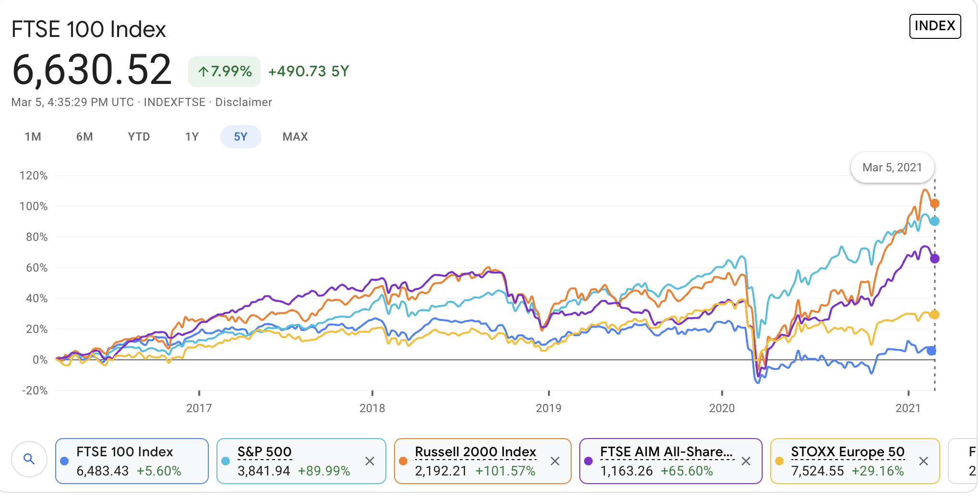Click the 100% y-axis label
Screen dimensions: 980x498
coord(34,206)
